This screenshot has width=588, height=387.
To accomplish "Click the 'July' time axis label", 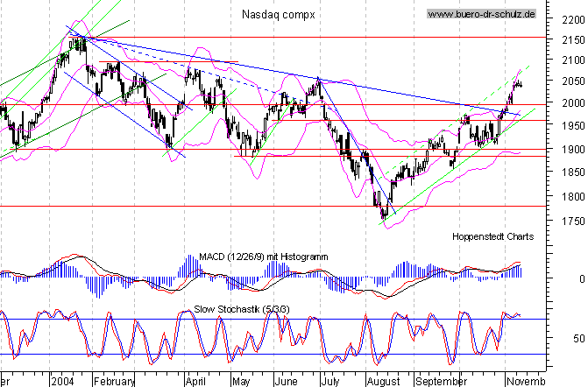I will (330, 382).
